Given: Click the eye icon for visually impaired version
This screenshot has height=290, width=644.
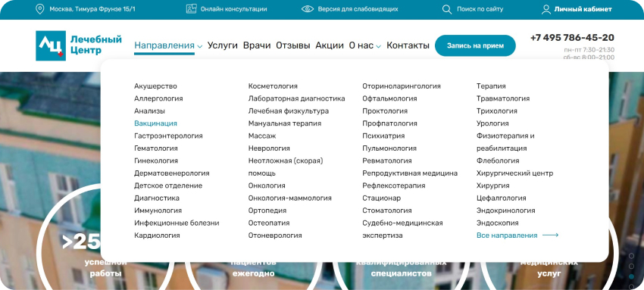Looking at the screenshot, I should [307, 9].
